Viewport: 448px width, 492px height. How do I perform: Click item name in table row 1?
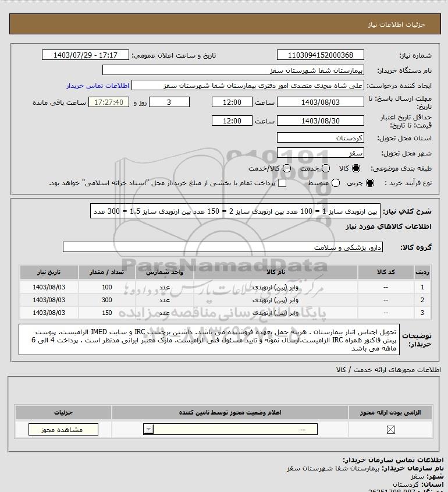[276, 287]
